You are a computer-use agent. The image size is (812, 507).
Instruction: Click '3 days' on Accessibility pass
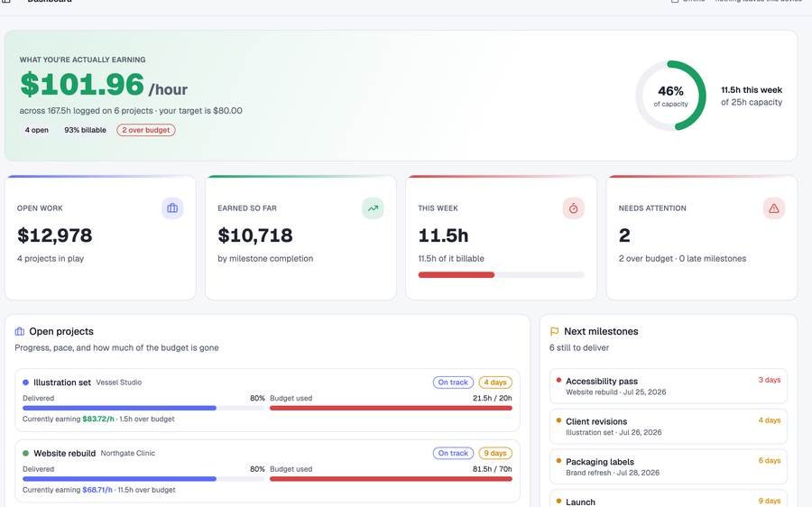(x=770, y=380)
